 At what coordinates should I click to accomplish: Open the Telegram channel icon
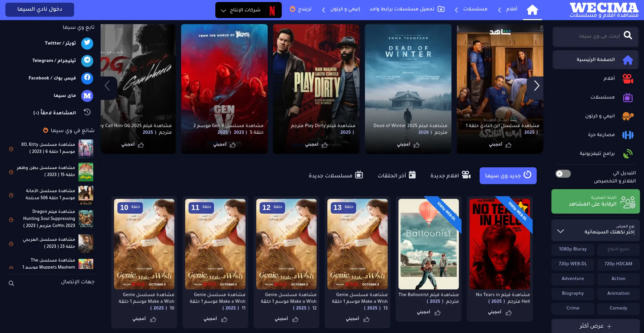point(87,60)
